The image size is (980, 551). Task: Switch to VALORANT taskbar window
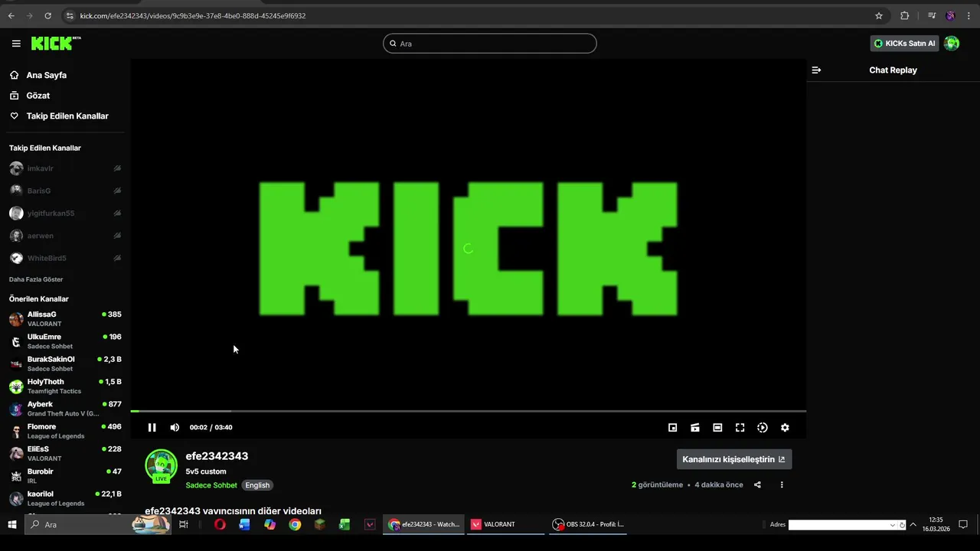[505, 524]
